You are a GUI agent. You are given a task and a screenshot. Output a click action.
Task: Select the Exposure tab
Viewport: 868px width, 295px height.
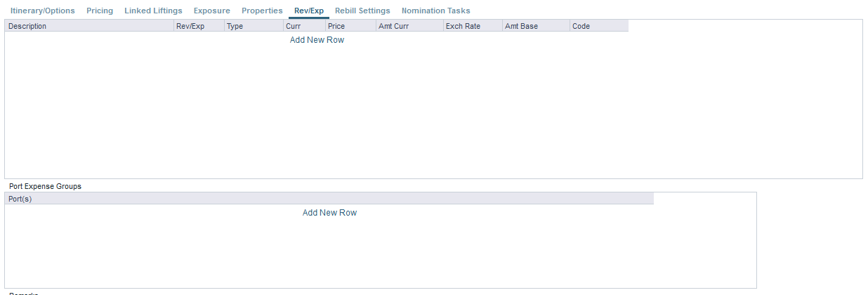211,11
